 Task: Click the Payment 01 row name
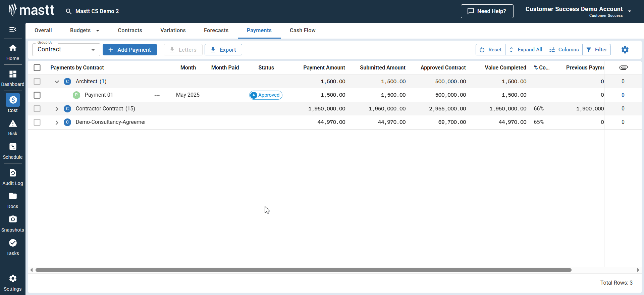point(99,95)
